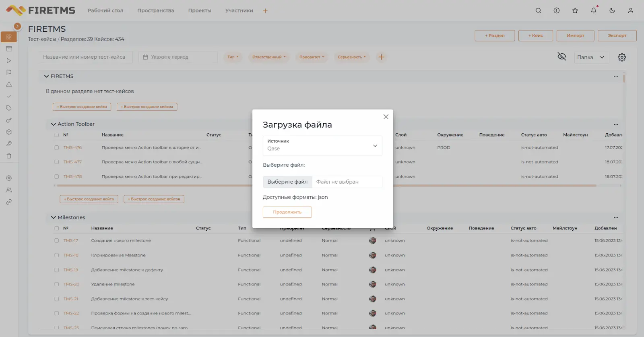Click the + Раздел button

click(x=495, y=35)
